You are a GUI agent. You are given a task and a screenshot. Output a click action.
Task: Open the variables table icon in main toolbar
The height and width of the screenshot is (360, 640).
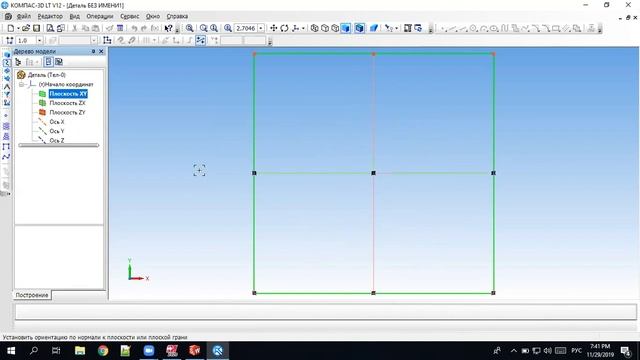[x=120, y=28]
